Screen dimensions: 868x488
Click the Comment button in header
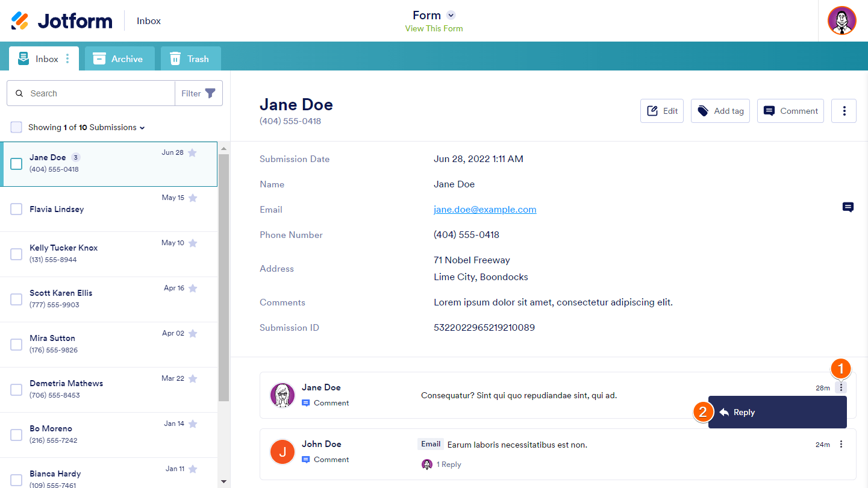pos(790,111)
